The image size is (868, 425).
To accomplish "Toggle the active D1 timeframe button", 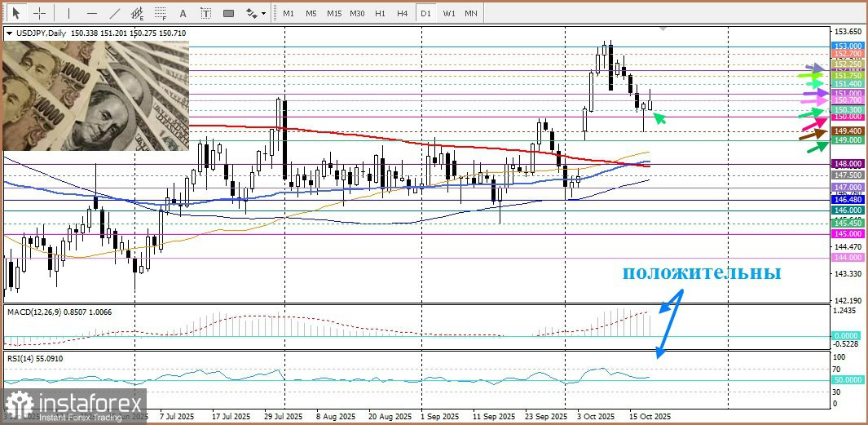I will point(425,13).
